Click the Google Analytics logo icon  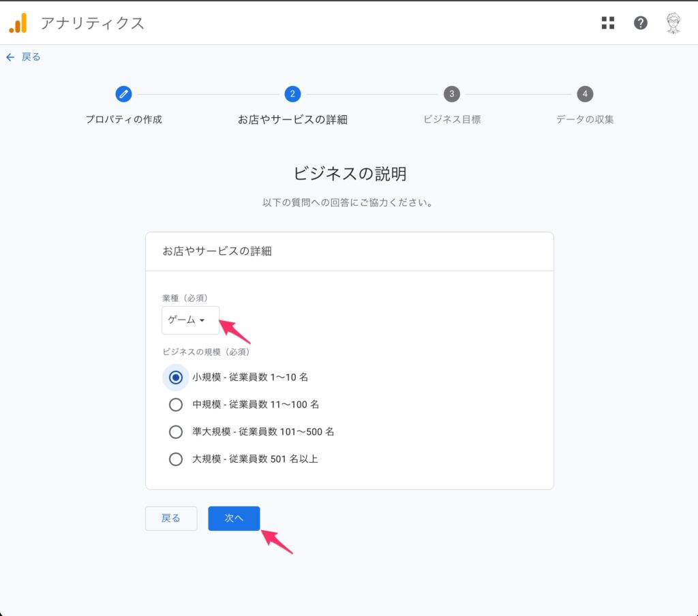18,23
